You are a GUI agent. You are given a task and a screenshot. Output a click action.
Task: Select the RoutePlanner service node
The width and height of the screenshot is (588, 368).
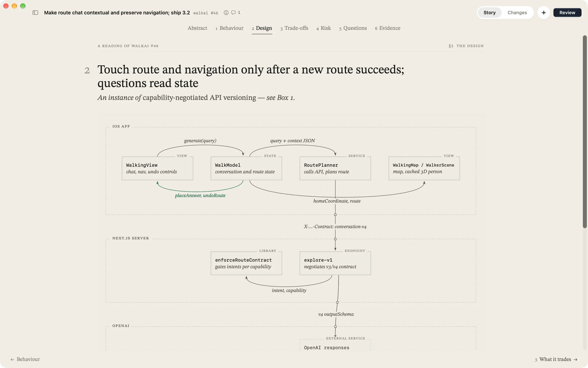pyautogui.click(x=335, y=168)
